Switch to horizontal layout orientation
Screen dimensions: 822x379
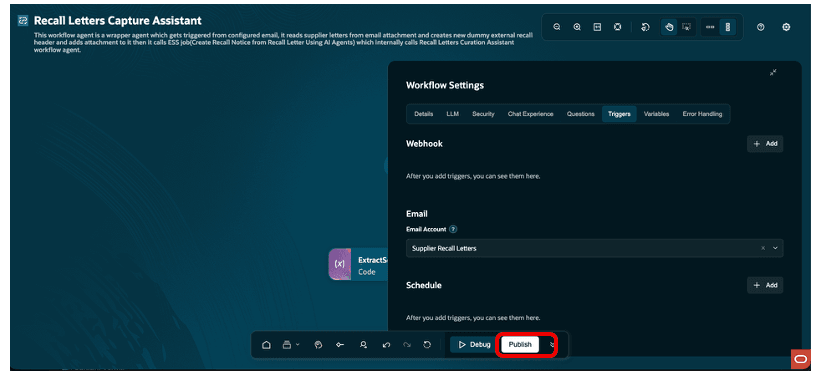710,27
